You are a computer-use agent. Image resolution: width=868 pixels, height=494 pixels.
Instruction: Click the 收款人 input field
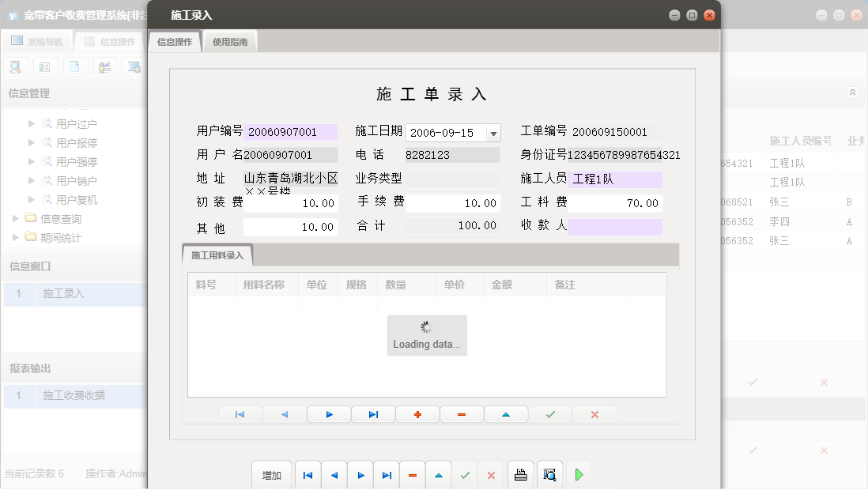614,227
